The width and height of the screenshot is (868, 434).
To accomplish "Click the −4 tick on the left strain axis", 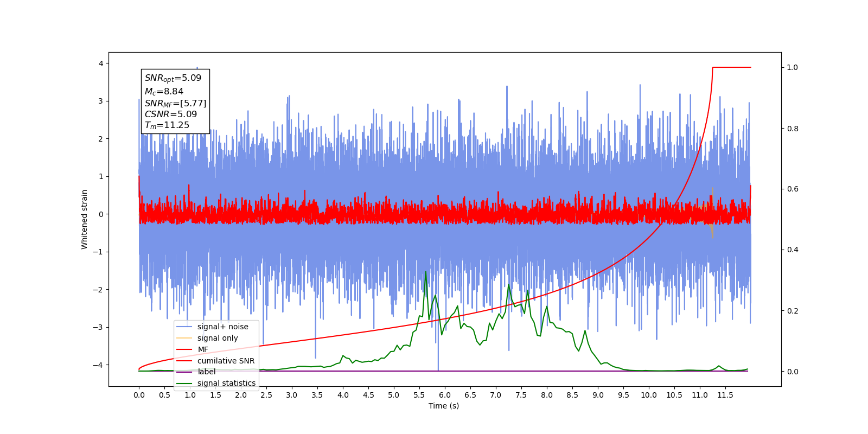I will pos(98,365).
